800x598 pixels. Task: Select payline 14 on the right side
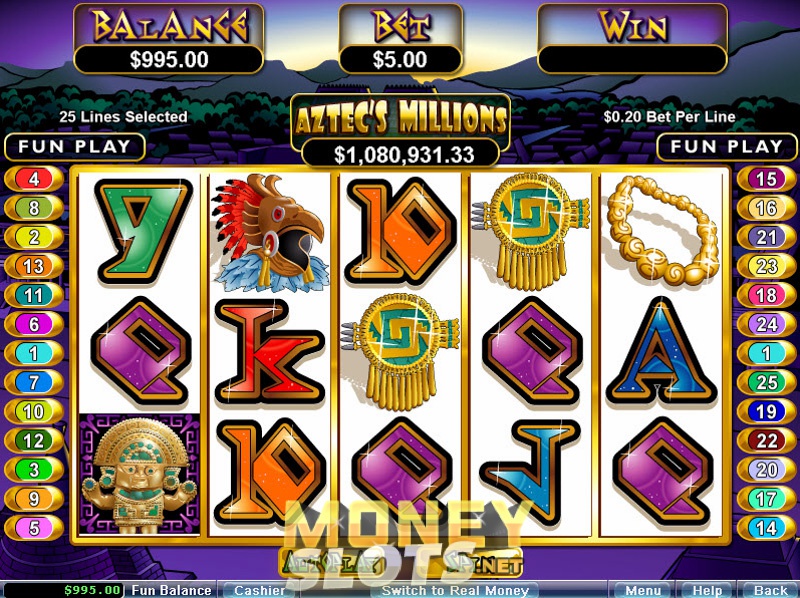coord(766,528)
